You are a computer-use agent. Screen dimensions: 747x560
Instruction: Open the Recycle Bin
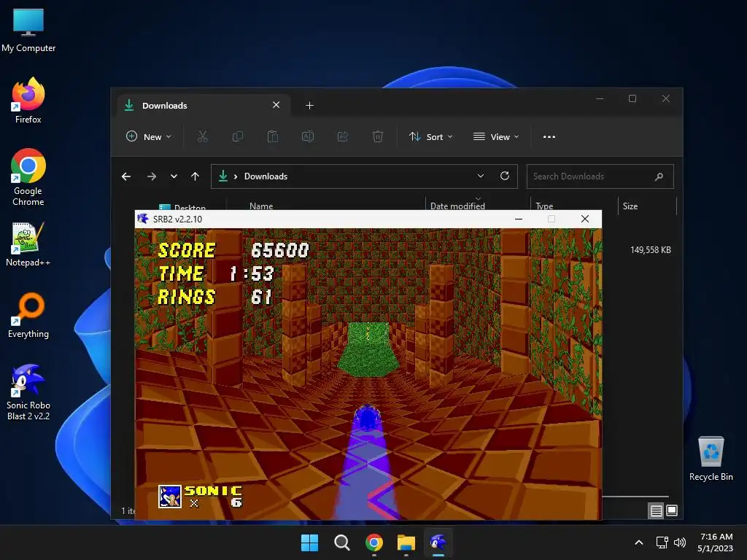point(711,459)
